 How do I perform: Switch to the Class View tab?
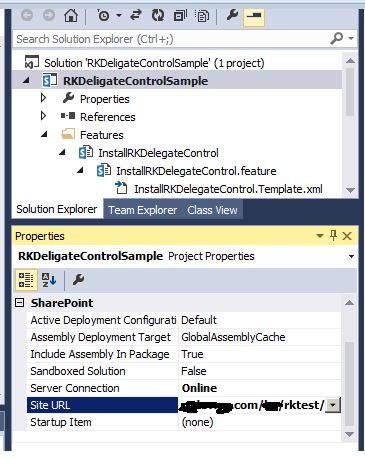click(x=212, y=210)
